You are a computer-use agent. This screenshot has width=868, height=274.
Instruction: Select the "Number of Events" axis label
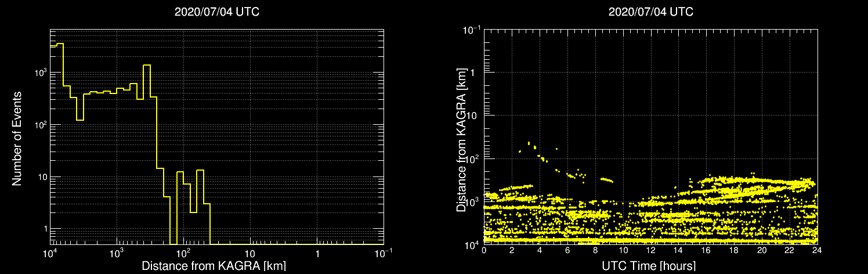click(17, 138)
